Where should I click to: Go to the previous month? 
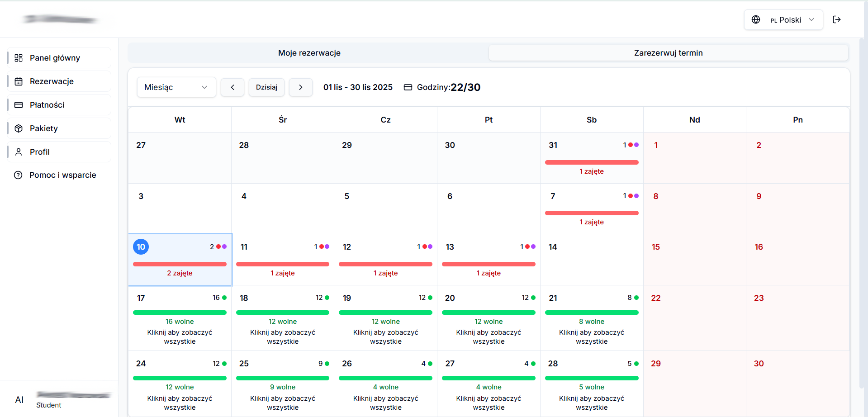(232, 87)
